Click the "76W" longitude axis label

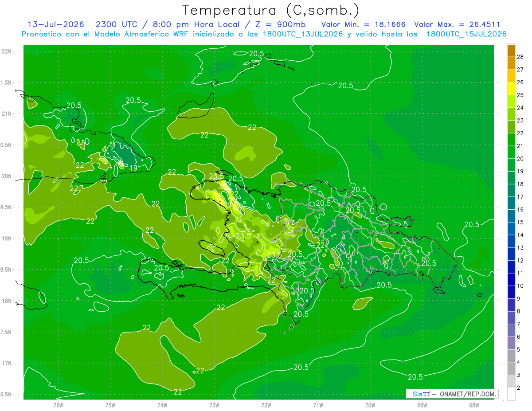[58, 405]
